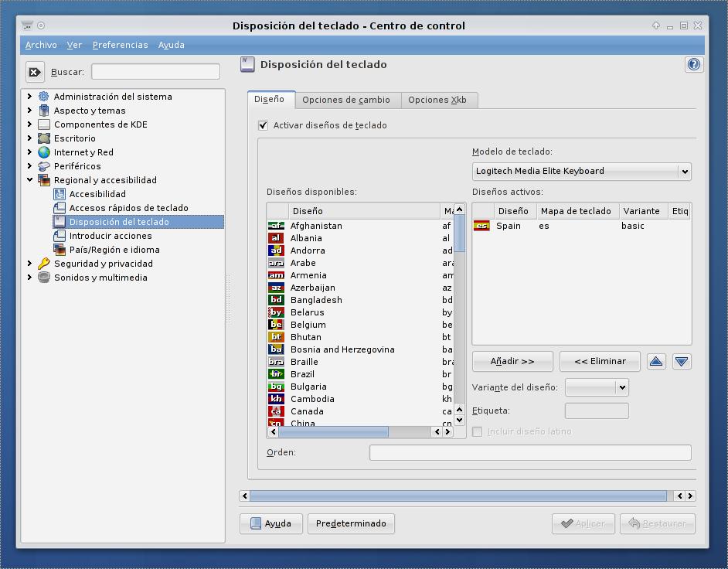728x569 pixels.
Task: Expand Componentes de KDE tree node
Action: (x=29, y=124)
